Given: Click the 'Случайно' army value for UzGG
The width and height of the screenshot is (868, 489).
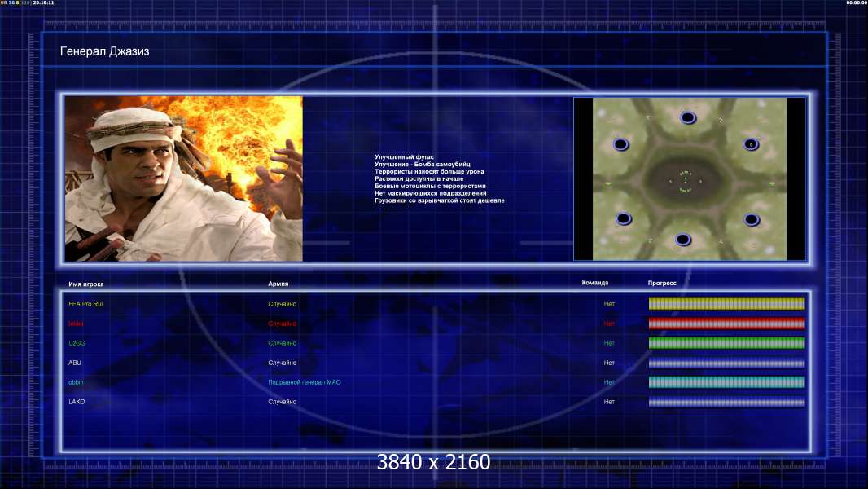Looking at the screenshot, I should point(283,343).
